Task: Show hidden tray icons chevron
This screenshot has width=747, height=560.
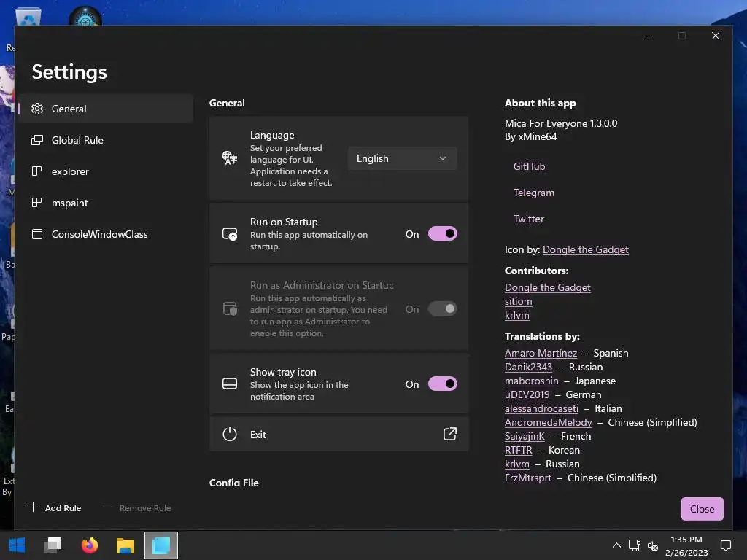Action: tap(616, 545)
